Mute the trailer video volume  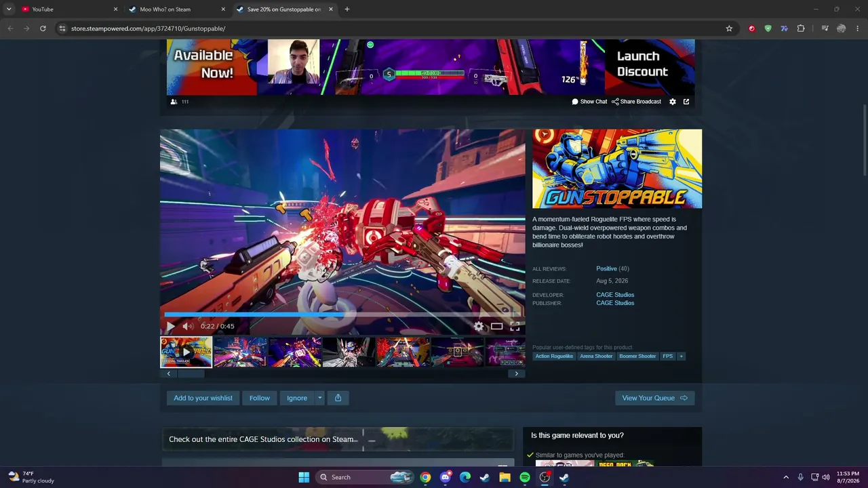click(x=187, y=326)
